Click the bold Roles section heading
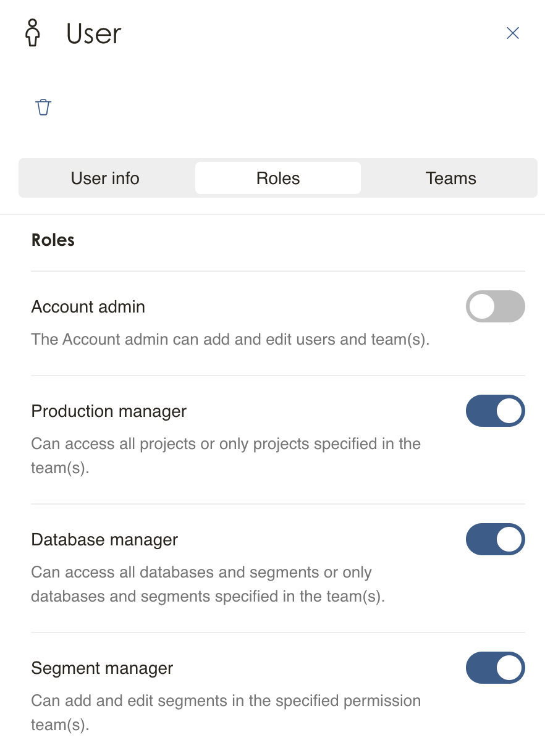The image size is (545, 756). point(53,240)
